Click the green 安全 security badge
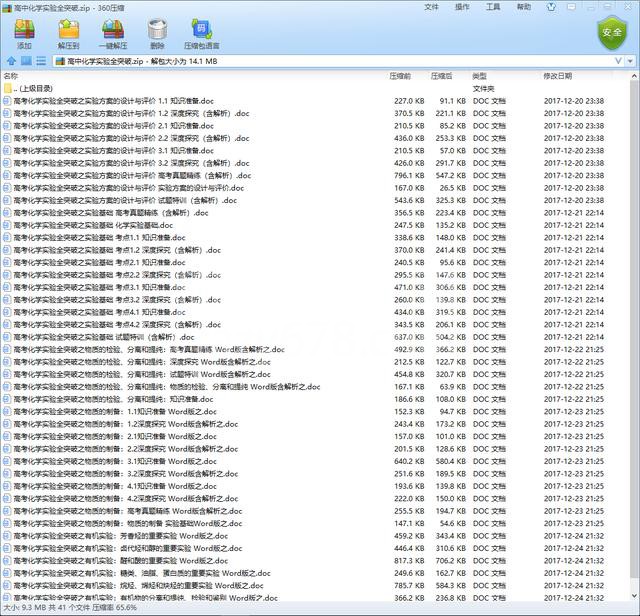Image resolution: width=640 pixels, height=616 pixels. click(x=610, y=33)
